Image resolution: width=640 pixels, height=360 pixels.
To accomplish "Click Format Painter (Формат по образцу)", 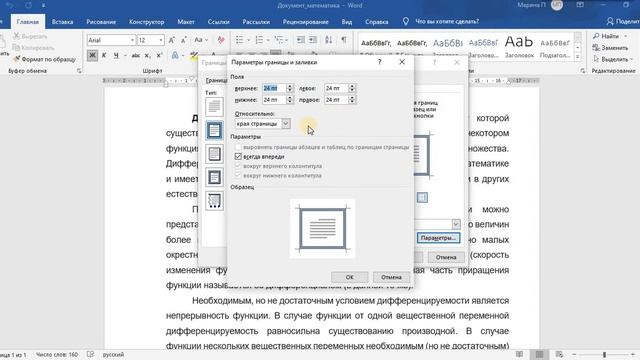I will pos(45,59).
